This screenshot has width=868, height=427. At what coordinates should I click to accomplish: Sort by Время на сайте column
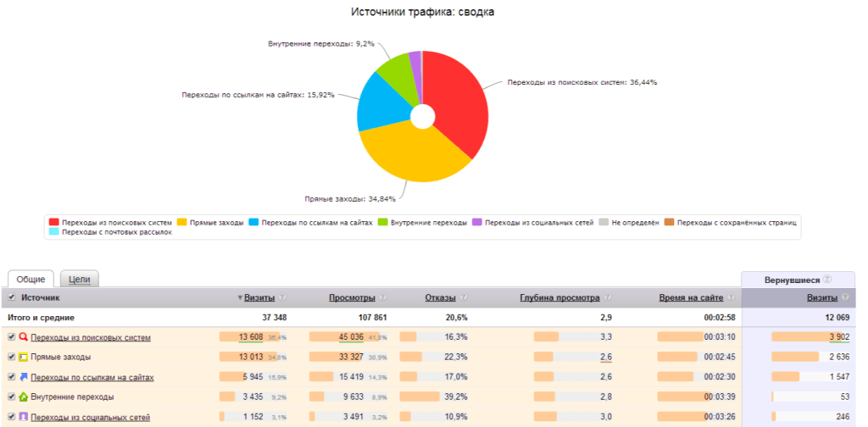coord(690,298)
